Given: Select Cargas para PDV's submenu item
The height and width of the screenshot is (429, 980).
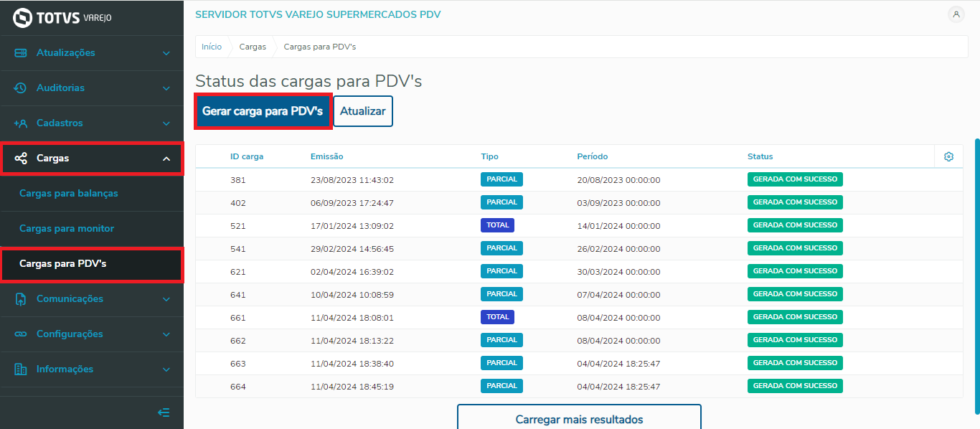Looking at the screenshot, I should pos(92,264).
